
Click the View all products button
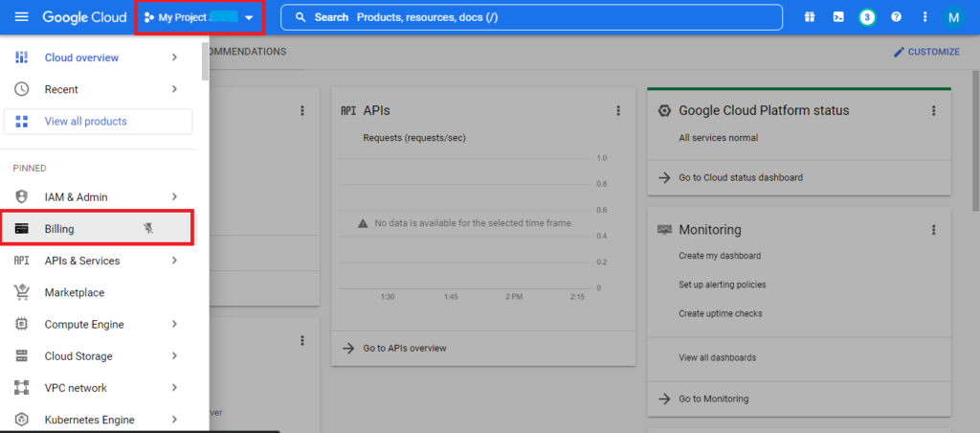[99, 122]
